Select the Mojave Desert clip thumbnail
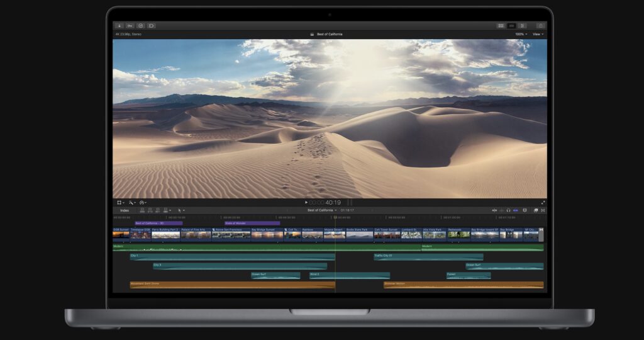The height and width of the screenshot is (340, 644). pos(335,234)
